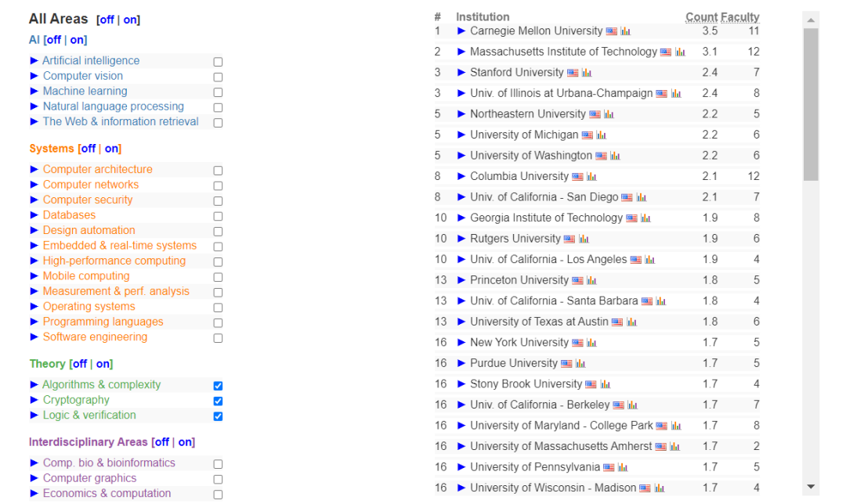Click chart icon for Univ. of California - San Diego
846x504 pixels.
click(x=641, y=197)
